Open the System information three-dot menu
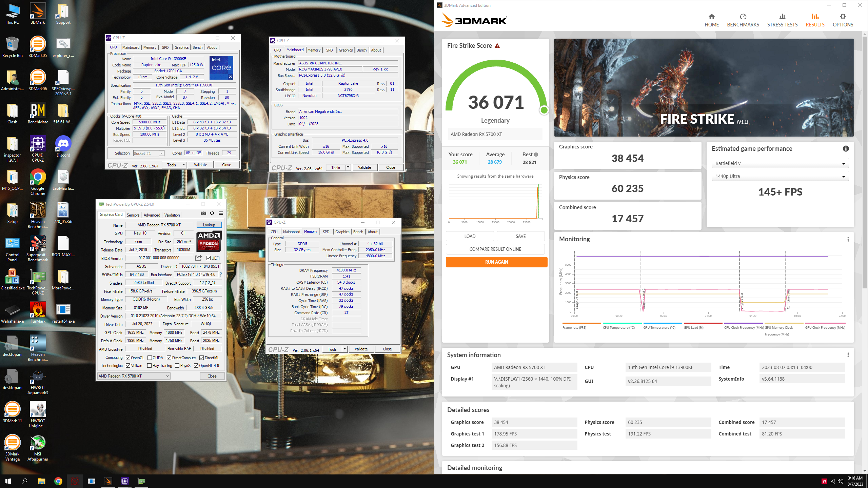This screenshot has width=868, height=488. [848, 355]
